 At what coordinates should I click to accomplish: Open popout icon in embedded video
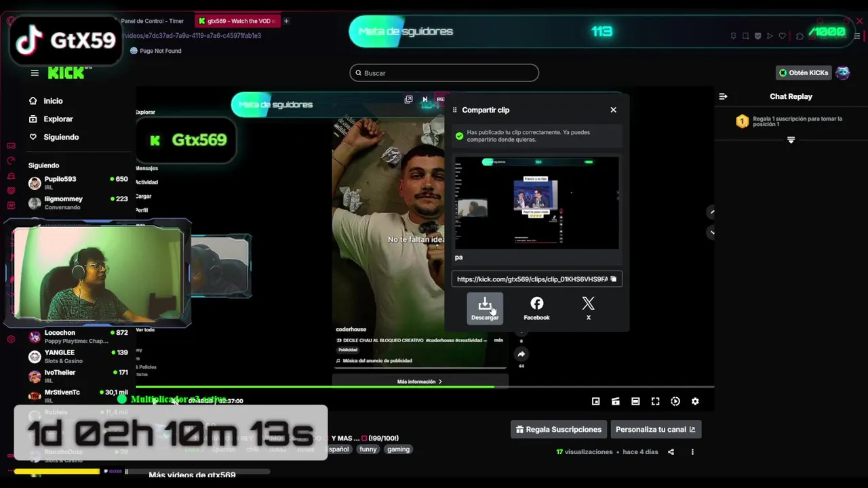click(x=408, y=100)
